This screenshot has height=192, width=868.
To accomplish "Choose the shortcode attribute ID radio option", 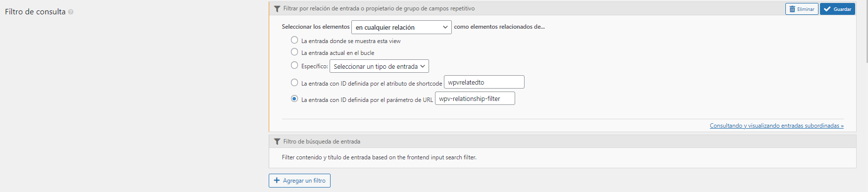I will point(294,83).
